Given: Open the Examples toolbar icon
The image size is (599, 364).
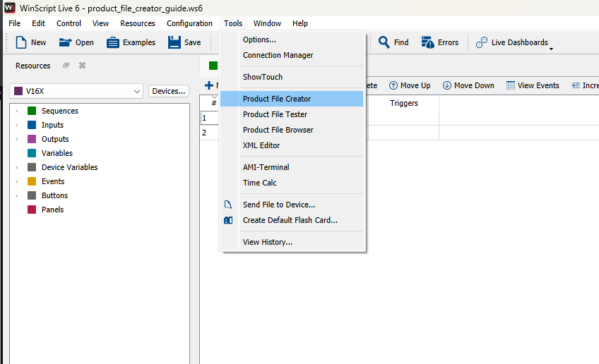Looking at the screenshot, I should [113, 42].
